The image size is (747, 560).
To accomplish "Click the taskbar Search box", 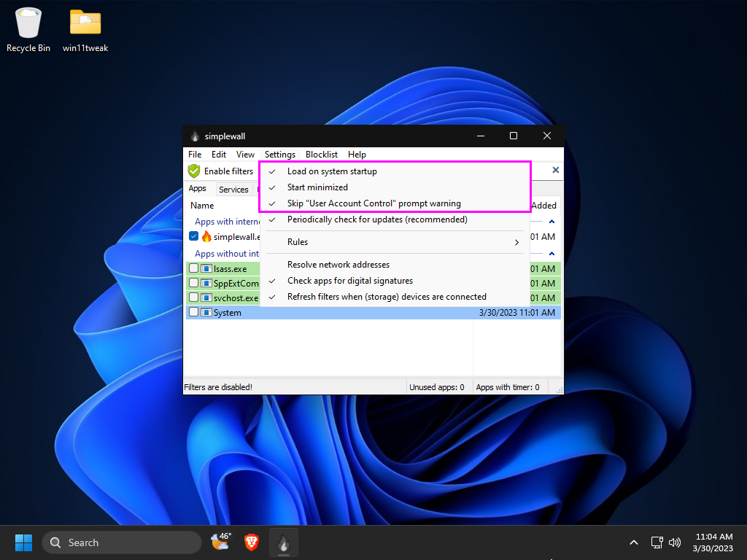I will [x=122, y=542].
